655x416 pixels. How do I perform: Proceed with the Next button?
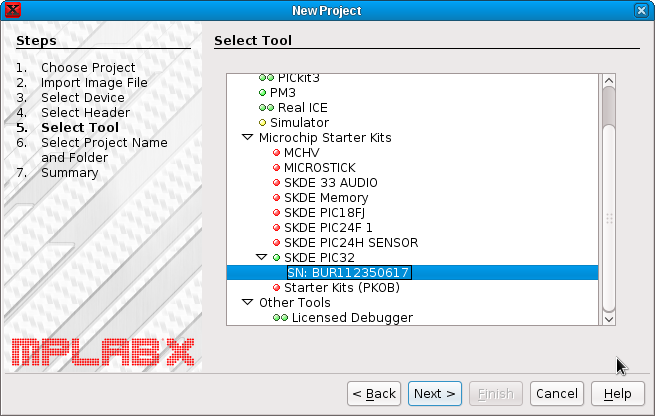pos(434,393)
